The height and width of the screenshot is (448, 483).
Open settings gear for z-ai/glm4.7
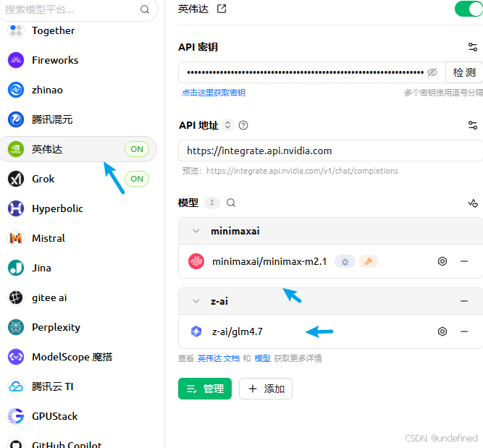pyautogui.click(x=442, y=331)
